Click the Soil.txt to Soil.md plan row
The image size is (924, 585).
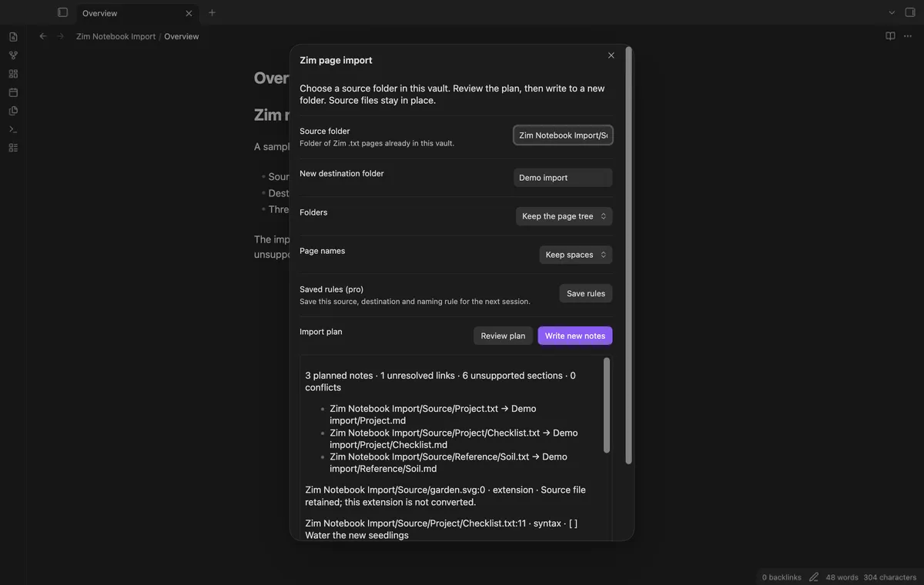448,463
